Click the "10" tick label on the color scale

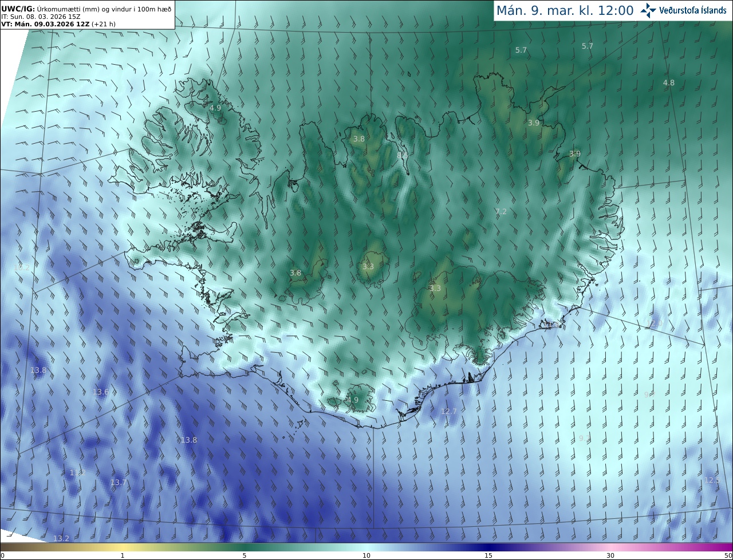tap(366, 555)
